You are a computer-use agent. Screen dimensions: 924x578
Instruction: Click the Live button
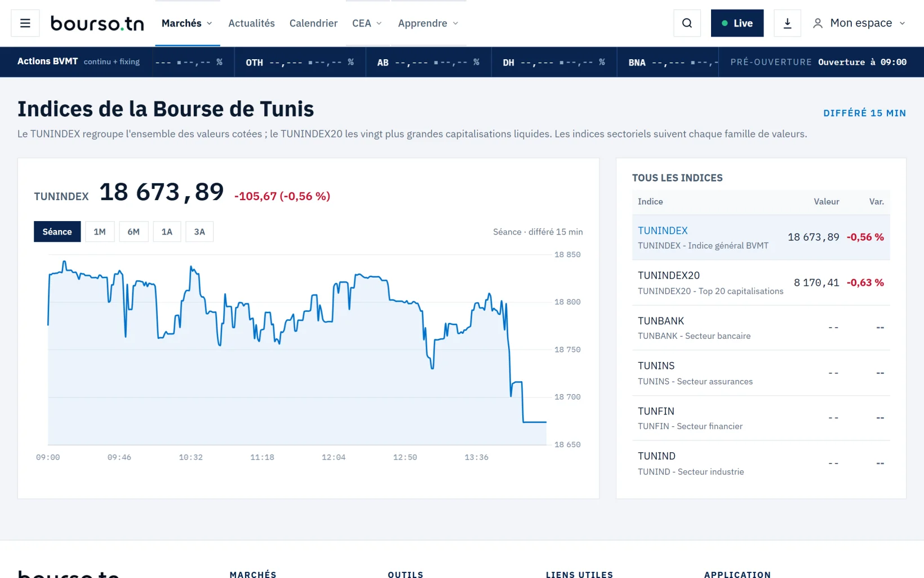(x=737, y=23)
